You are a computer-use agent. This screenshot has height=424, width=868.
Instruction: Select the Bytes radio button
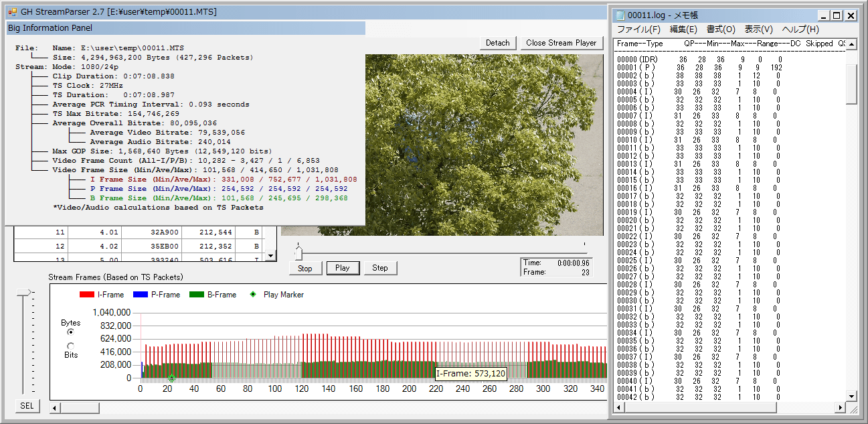tap(71, 332)
